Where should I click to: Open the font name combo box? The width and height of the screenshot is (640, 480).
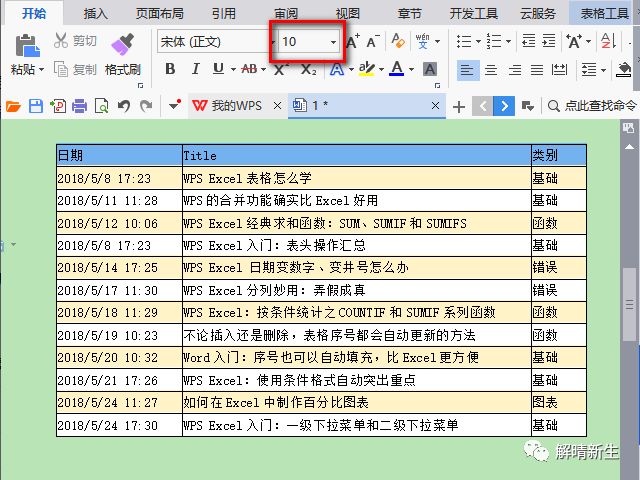click(x=215, y=41)
